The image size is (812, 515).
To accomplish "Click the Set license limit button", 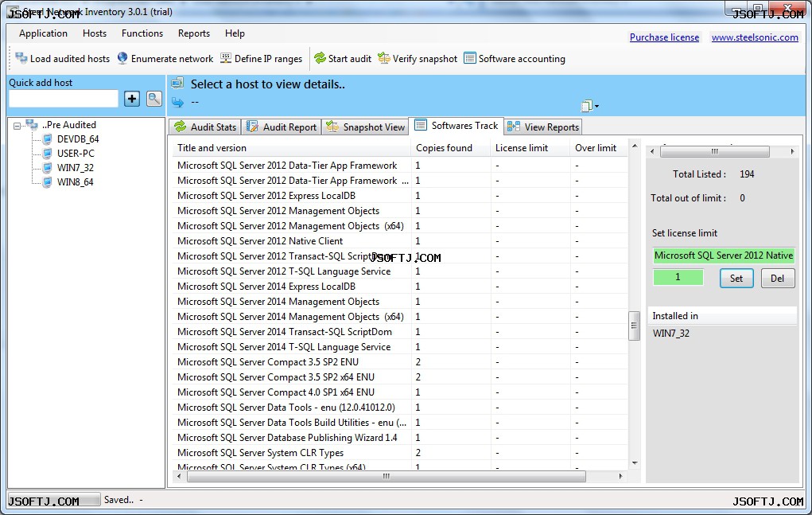I will (736, 279).
